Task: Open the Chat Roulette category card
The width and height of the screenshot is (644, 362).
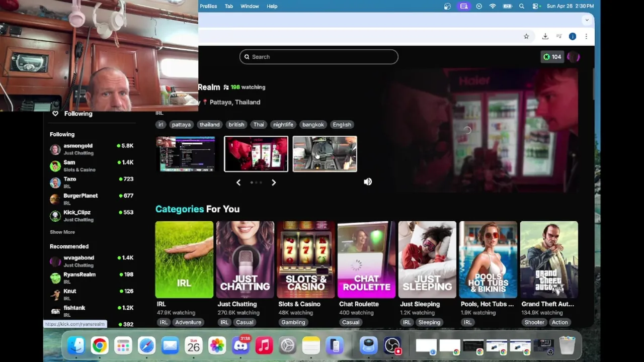Action: pos(367,259)
